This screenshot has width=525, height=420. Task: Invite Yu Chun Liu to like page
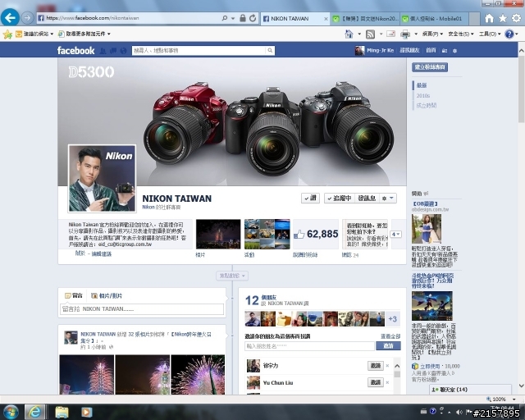[x=376, y=382]
